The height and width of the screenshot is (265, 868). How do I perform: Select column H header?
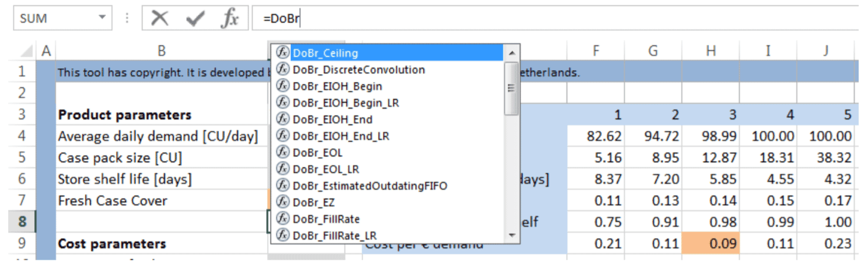[711, 51]
